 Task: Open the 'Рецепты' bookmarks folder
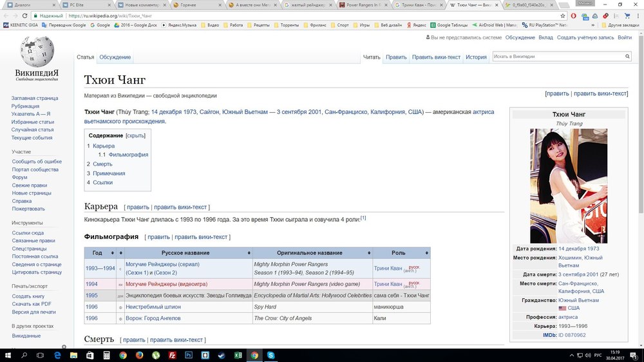[256, 25]
